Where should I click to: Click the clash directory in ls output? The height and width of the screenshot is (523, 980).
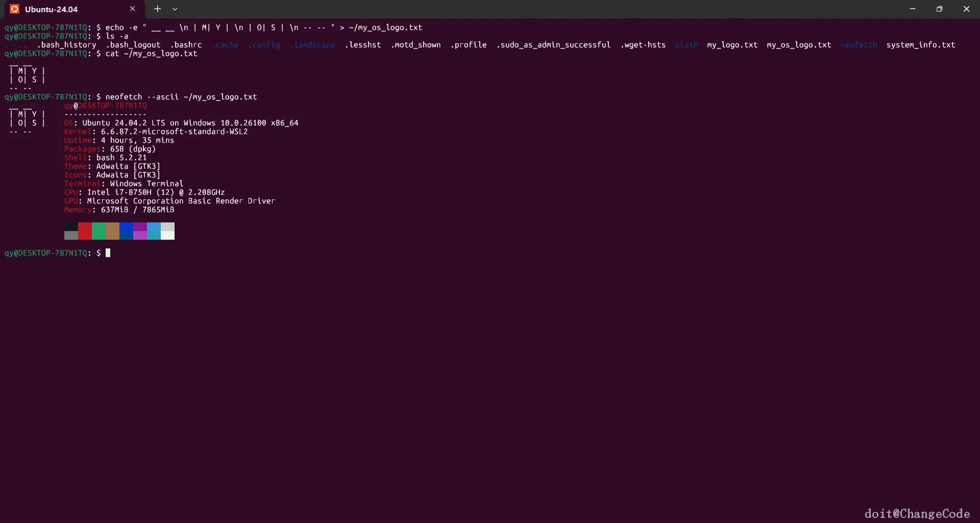[686, 45]
